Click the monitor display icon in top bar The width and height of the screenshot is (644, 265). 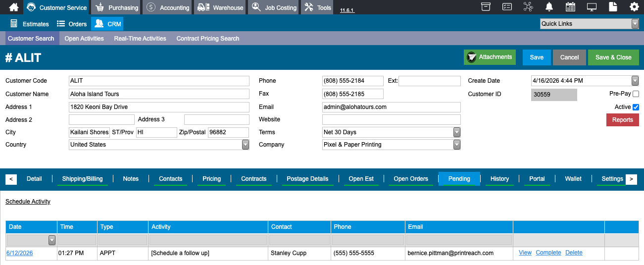coord(592,7)
